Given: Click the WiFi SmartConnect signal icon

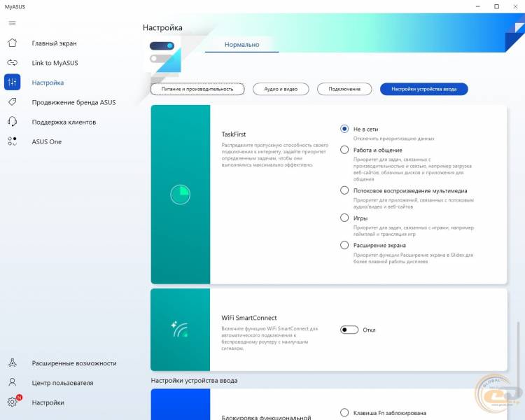Looking at the screenshot, I should (180, 330).
